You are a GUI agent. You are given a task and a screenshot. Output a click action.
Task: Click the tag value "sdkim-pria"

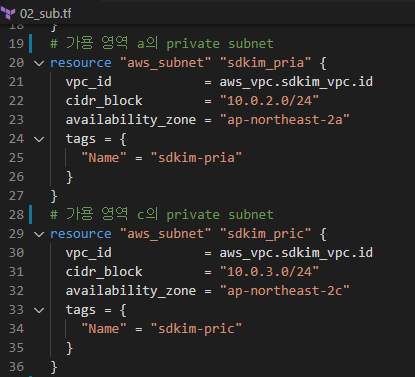click(x=196, y=158)
